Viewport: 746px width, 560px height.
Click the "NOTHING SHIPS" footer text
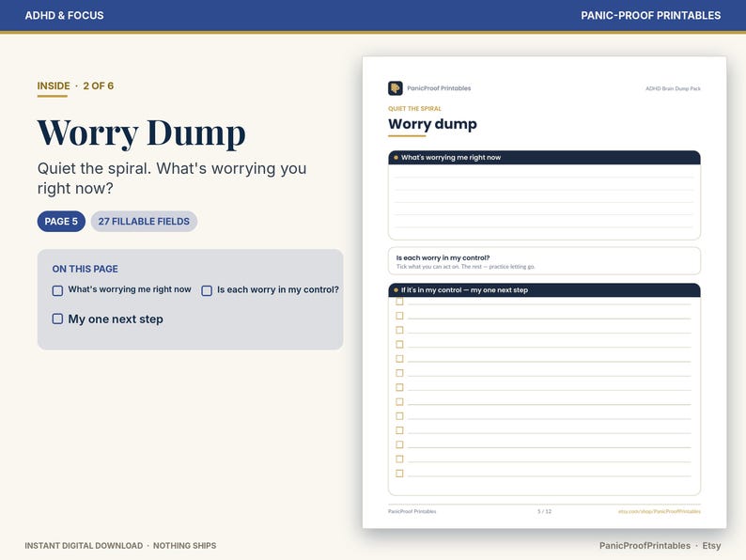(x=184, y=546)
